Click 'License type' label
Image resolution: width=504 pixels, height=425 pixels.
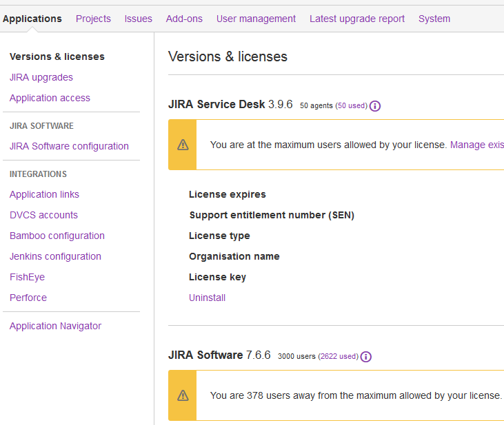tap(219, 236)
